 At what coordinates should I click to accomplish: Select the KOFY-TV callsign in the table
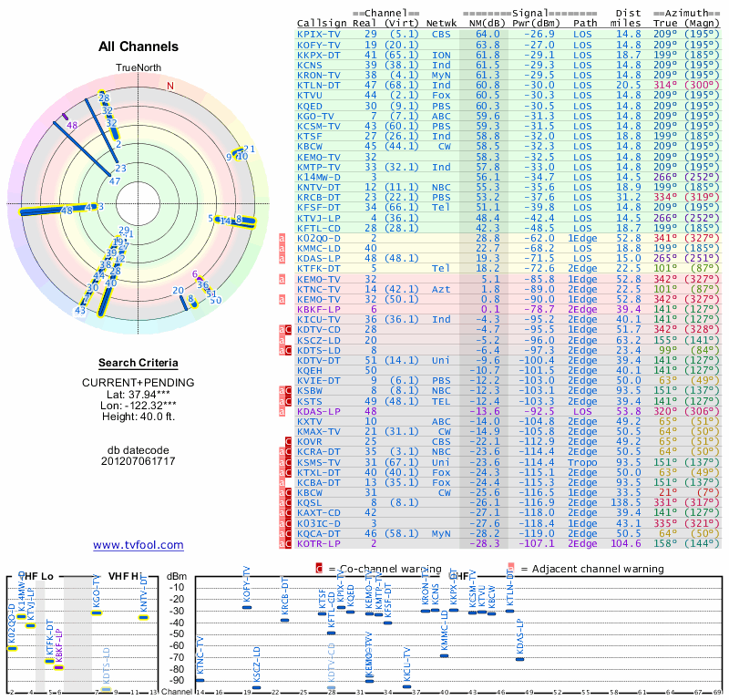click(x=318, y=45)
